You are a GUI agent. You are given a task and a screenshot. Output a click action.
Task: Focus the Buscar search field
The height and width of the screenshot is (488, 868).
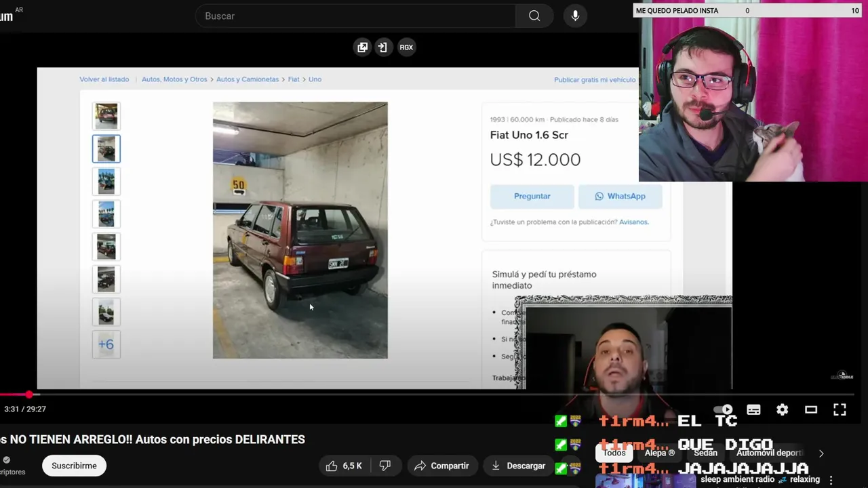click(x=355, y=16)
